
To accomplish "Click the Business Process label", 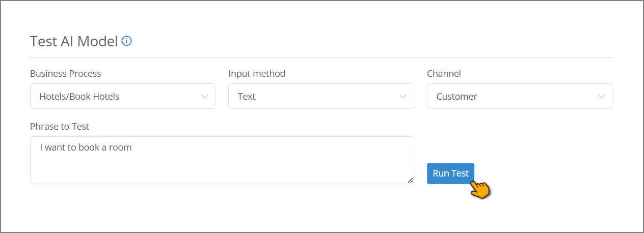I will click(66, 74).
